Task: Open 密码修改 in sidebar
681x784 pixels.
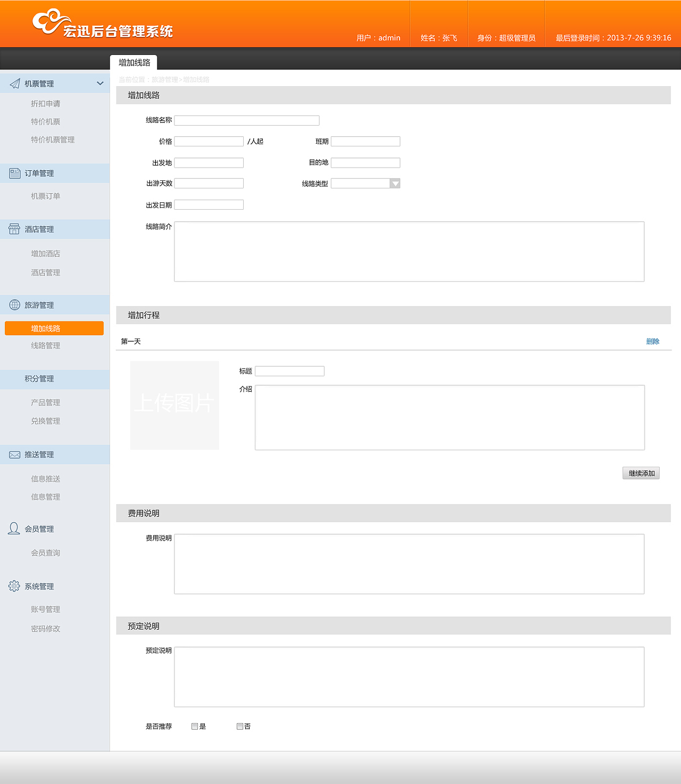Action: (x=46, y=629)
